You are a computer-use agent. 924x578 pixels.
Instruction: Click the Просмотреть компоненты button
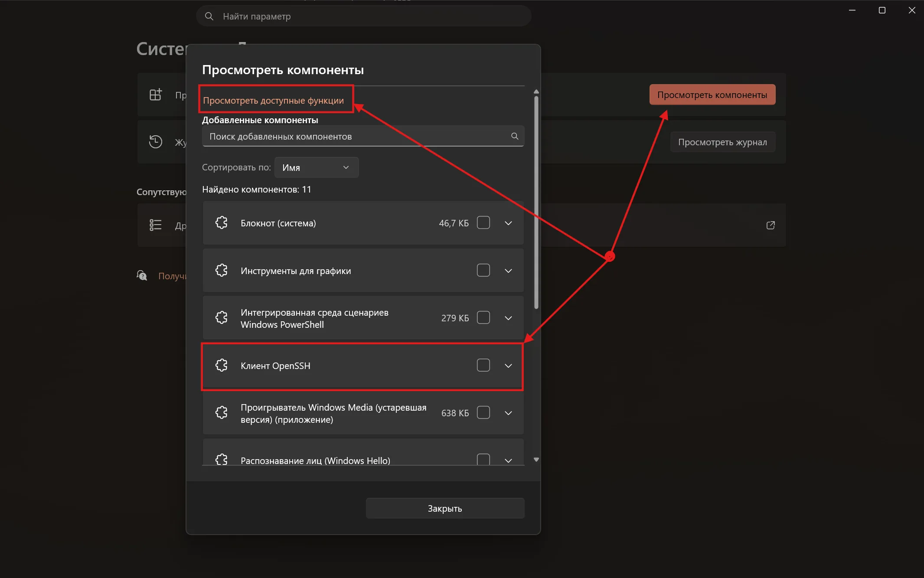click(x=712, y=95)
